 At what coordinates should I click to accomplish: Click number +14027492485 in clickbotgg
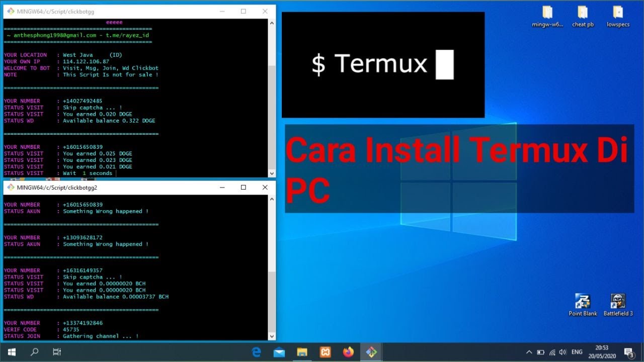pos(83,101)
